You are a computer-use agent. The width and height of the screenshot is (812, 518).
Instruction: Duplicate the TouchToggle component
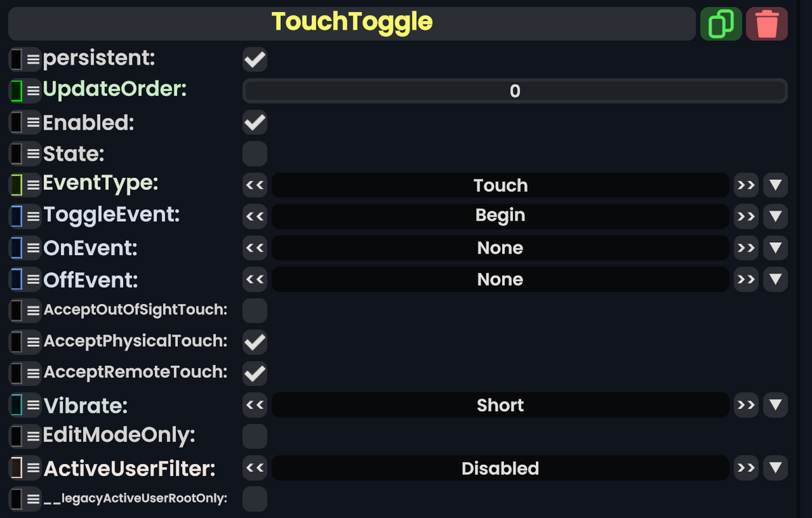coord(721,23)
